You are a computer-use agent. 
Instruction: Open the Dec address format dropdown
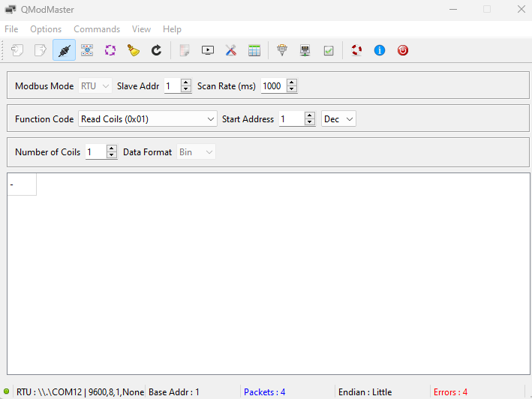338,119
